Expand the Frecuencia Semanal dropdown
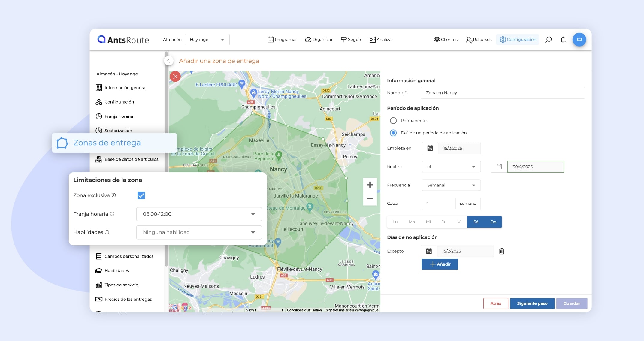644x341 pixels. point(451,185)
